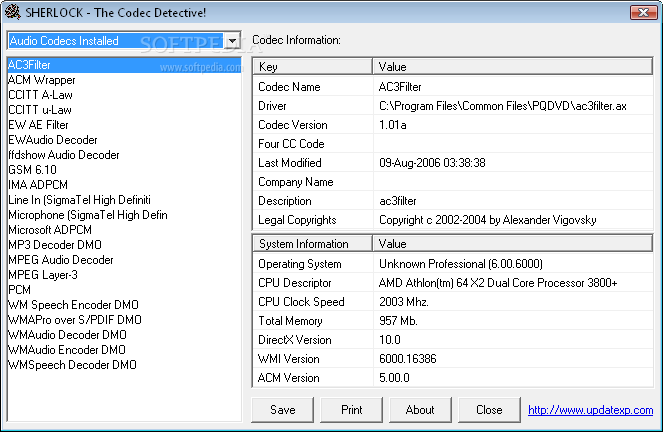Image resolution: width=663 pixels, height=432 pixels.
Task: Click Total Memory 957 Mb. value
Action: (398, 321)
